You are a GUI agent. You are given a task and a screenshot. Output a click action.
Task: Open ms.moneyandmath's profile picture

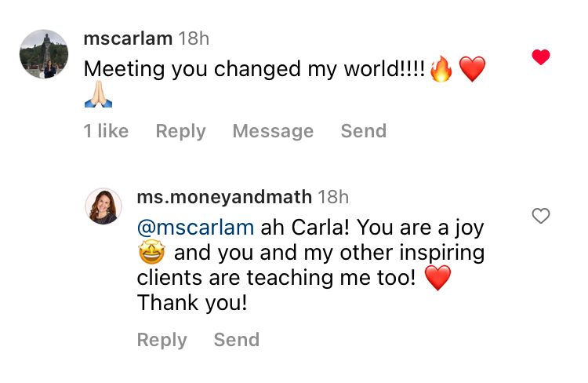(103, 206)
